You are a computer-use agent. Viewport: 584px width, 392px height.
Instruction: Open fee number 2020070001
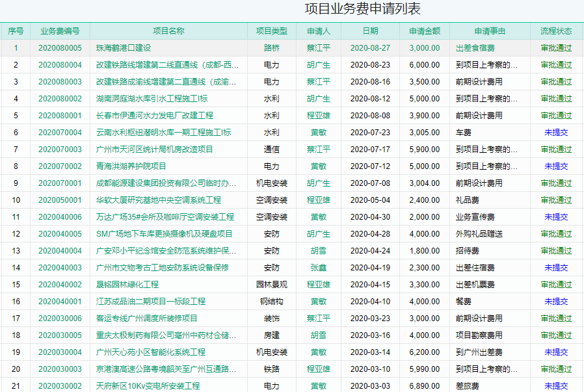tap(60, 183)
